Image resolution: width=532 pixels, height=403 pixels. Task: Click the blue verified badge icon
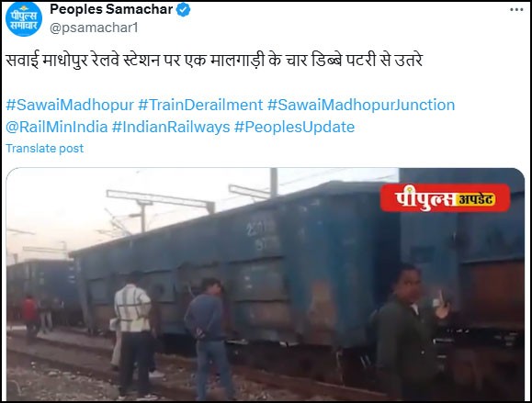tap(183, 10)
